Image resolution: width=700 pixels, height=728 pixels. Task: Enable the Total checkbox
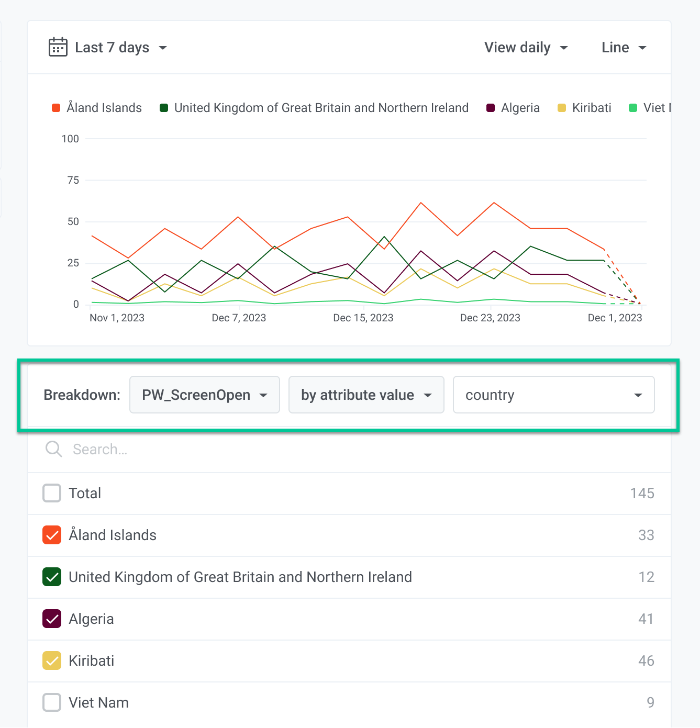tap(52, 493)
